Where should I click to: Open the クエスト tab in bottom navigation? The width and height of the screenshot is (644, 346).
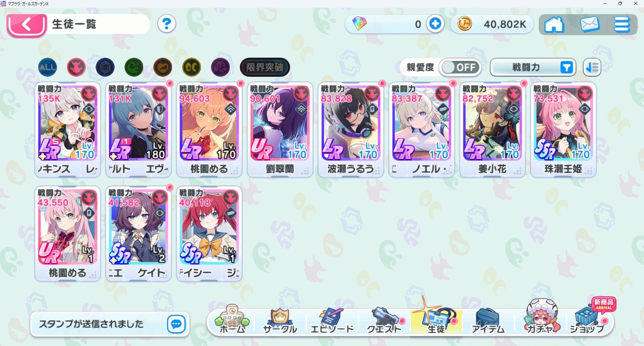(384, 321)
